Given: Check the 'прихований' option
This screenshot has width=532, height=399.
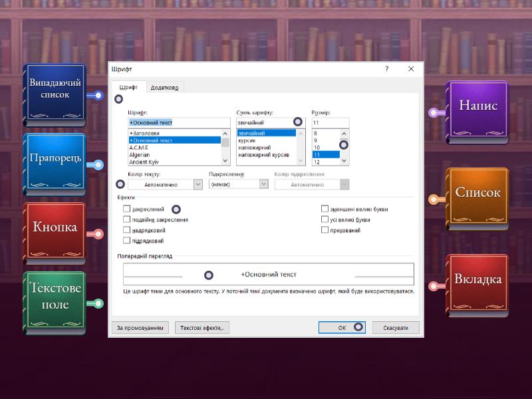Looking at the screenshot, I should (x=325, y=230).
